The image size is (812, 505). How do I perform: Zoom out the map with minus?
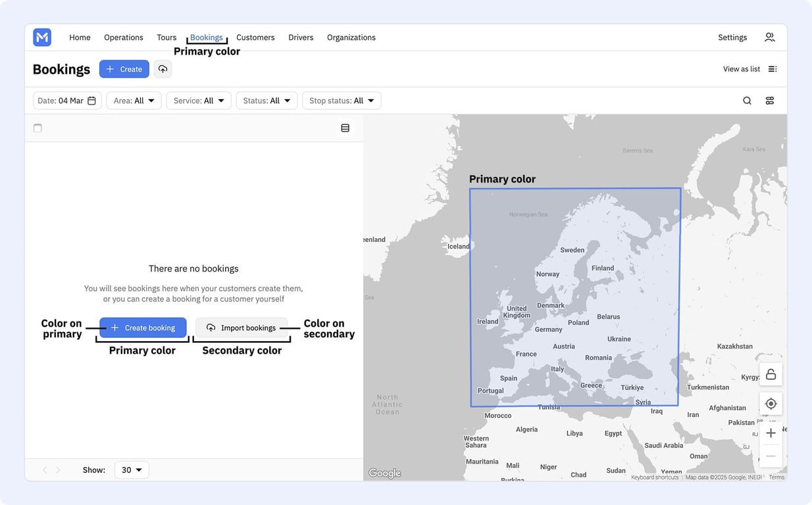tap(771, 456)
